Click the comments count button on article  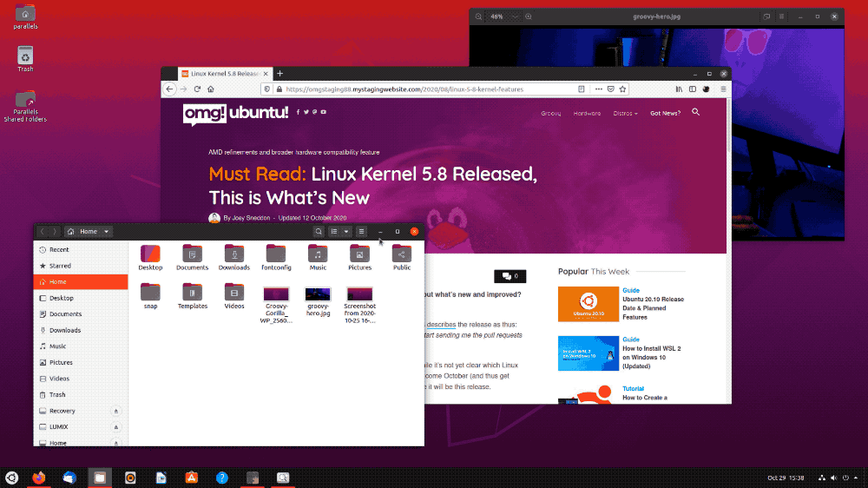click(510, 276)
